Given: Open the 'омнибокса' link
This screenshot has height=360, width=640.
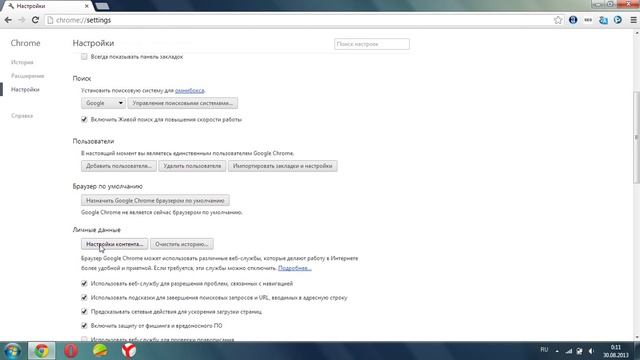Looking at the screenshot, I should 190,91.
